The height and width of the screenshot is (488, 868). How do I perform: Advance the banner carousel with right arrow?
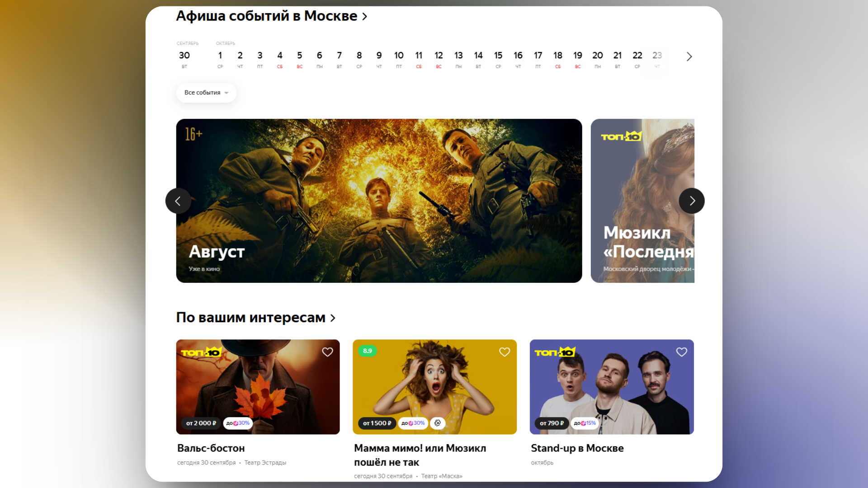tap(692, 201)
